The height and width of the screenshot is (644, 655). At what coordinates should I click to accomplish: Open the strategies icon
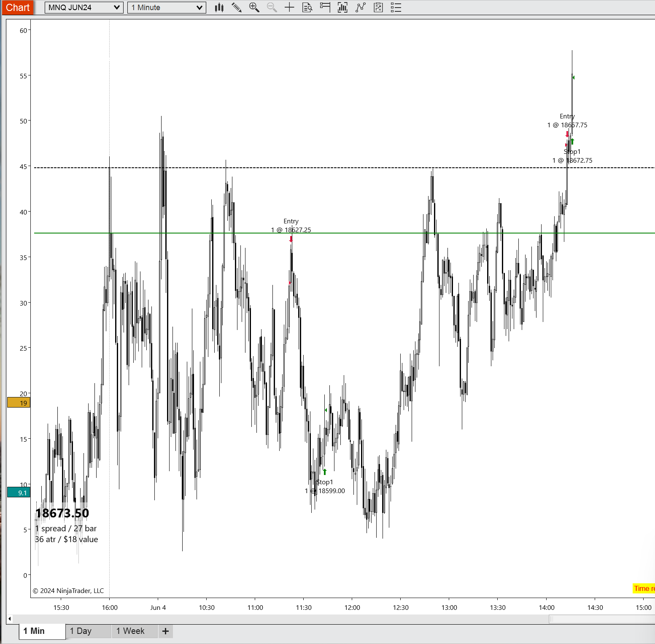pos(378,8)
